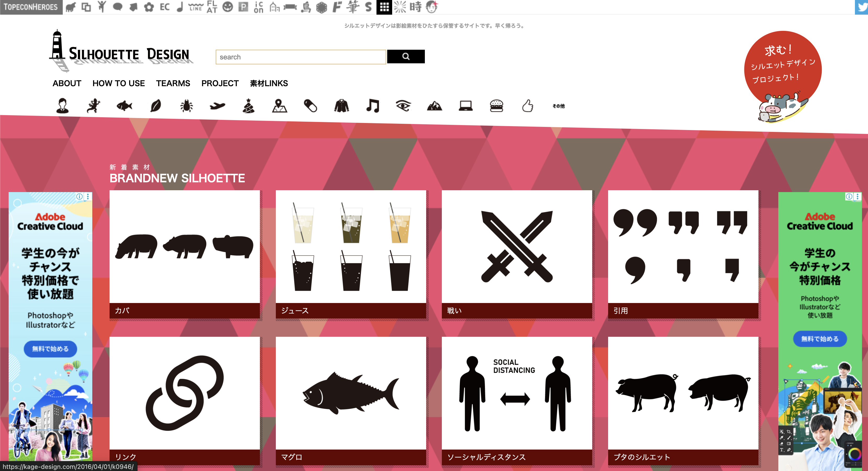Image resolution: width=868 pixels, height=471 pixels.
Task: Click the right ad info icon
Action: coord(849,196)
